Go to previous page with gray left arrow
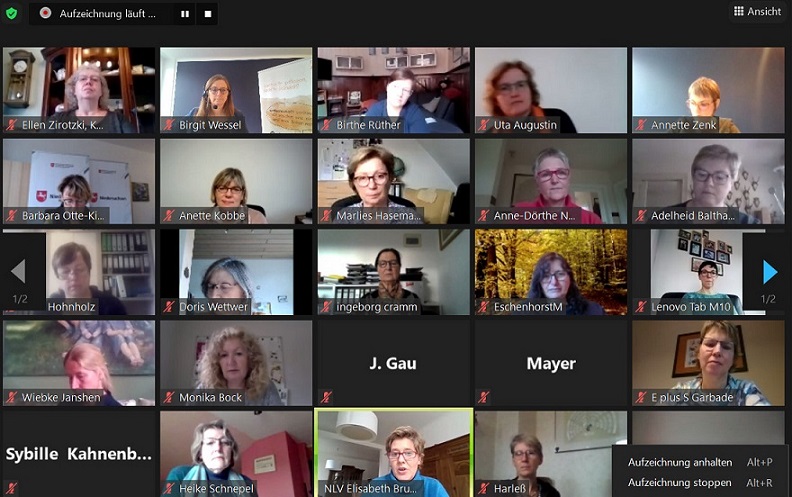This screenshot has height=497, width=792. pyautogui.click(x=18, y=272)
